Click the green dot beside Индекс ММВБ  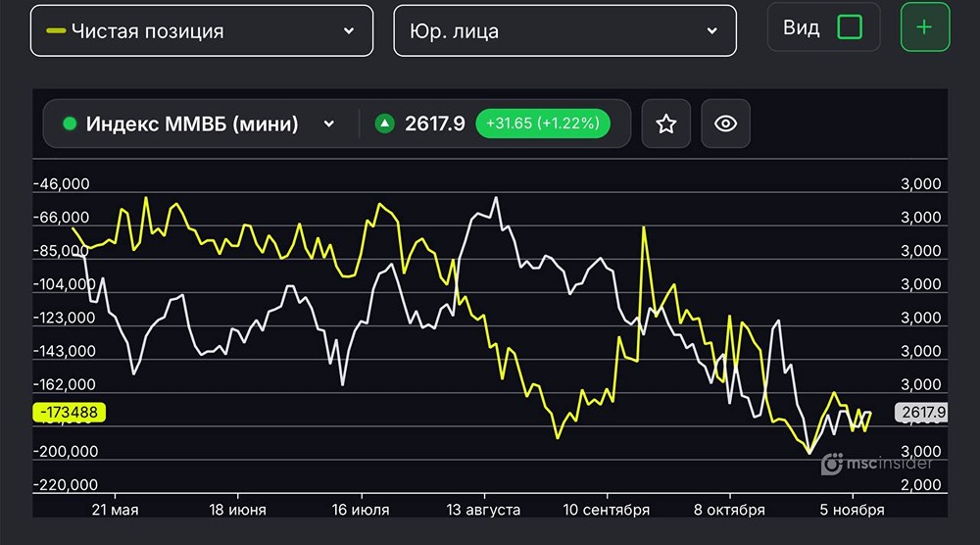tap(70, 124)
